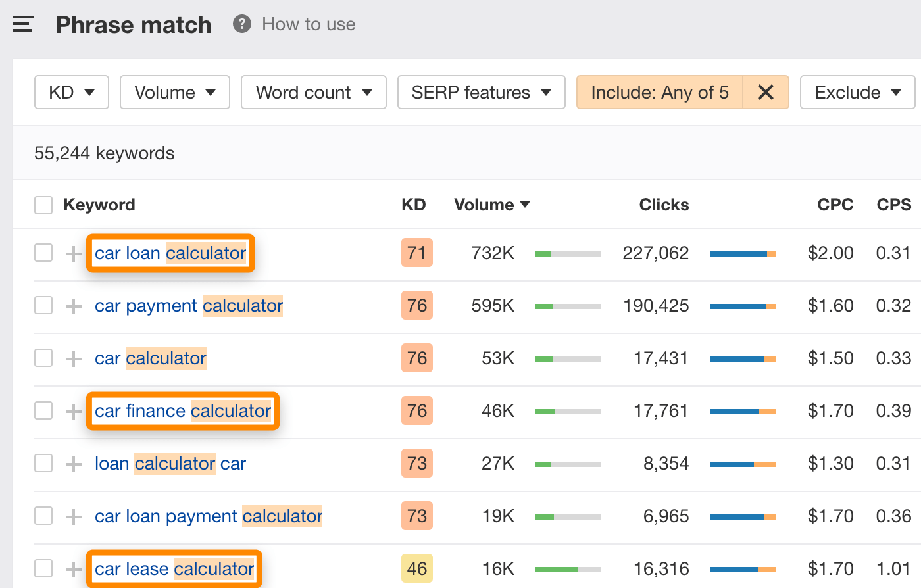Click plus icon beside car finance calculator

coord(74,411)
